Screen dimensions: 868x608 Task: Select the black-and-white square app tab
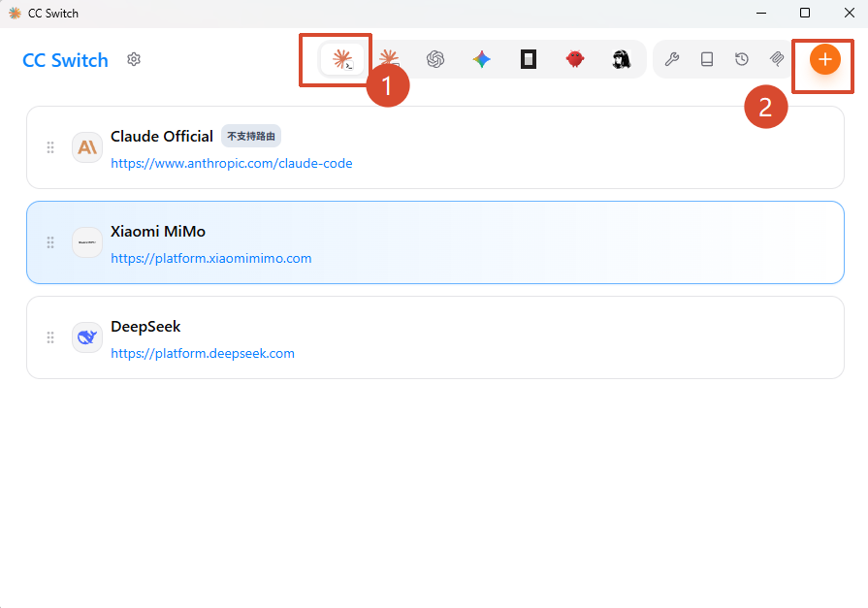(x=529, y=59)
